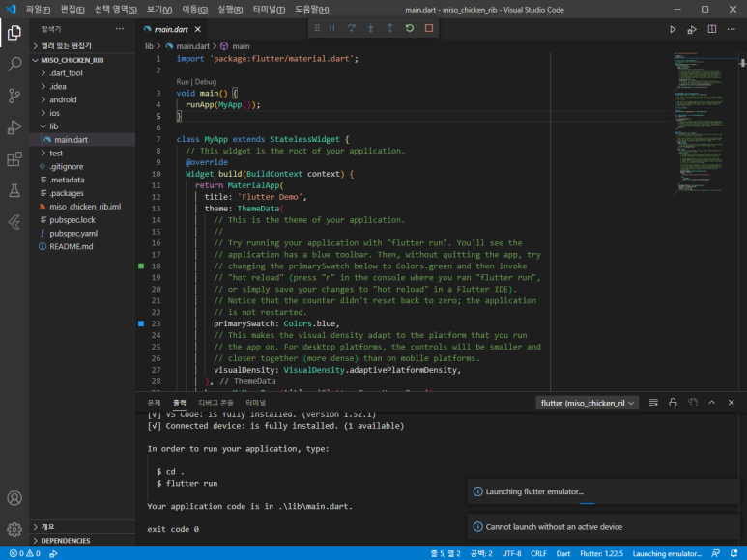Open the Search view in activity bar
Viewport: 747px width, 560px height.
pos(14,64)
